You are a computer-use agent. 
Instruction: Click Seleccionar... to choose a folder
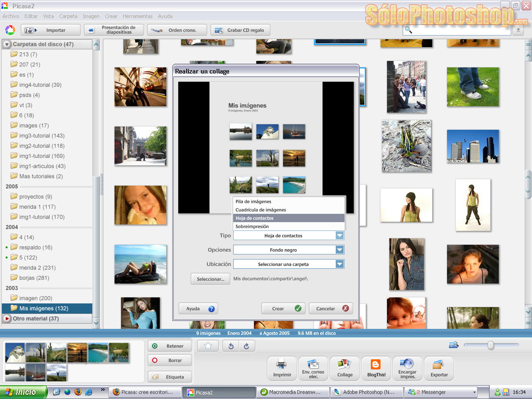(x=210, y=279)
